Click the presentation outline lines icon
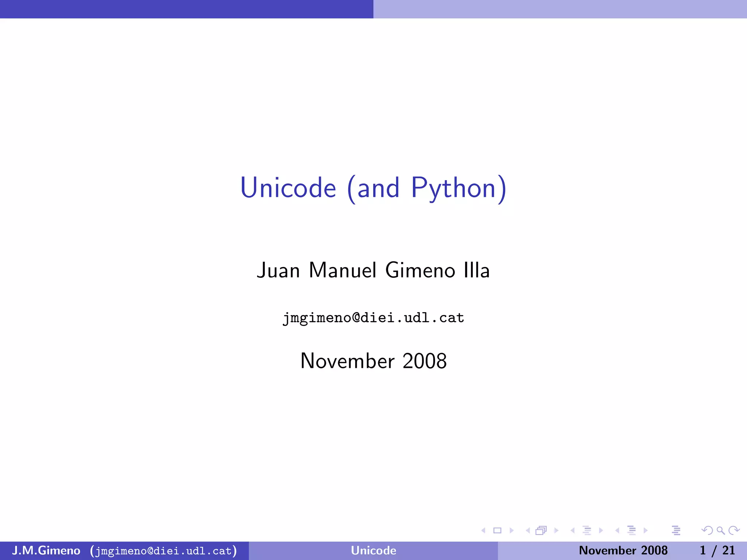 pos(676,530)
